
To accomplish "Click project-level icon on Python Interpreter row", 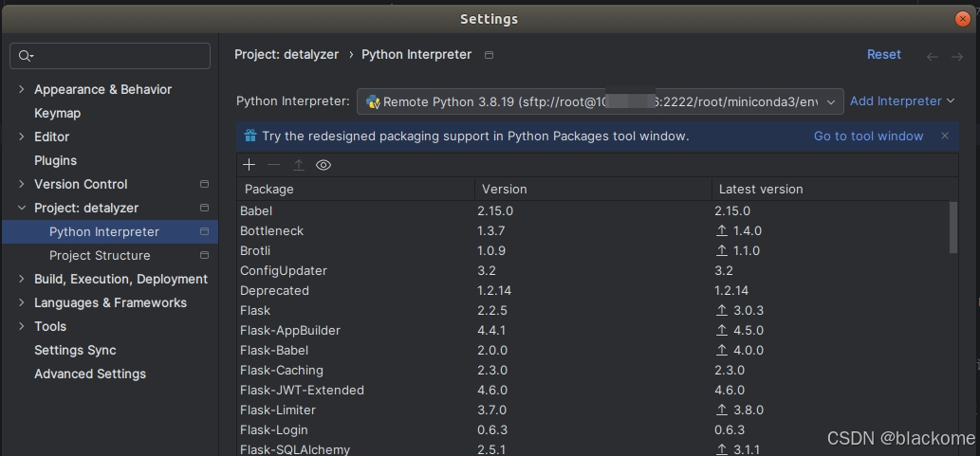I will click(x=204, y=231).
